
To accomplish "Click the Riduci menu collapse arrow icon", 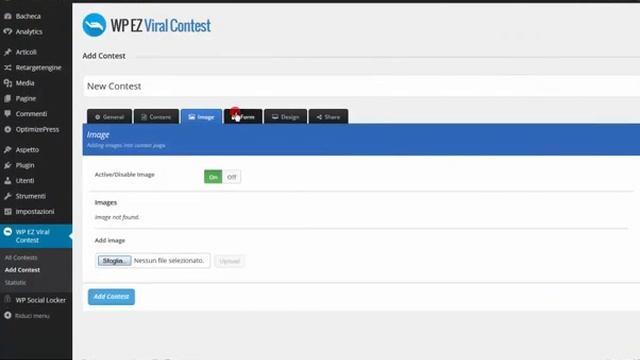I will tap(7, 316).
